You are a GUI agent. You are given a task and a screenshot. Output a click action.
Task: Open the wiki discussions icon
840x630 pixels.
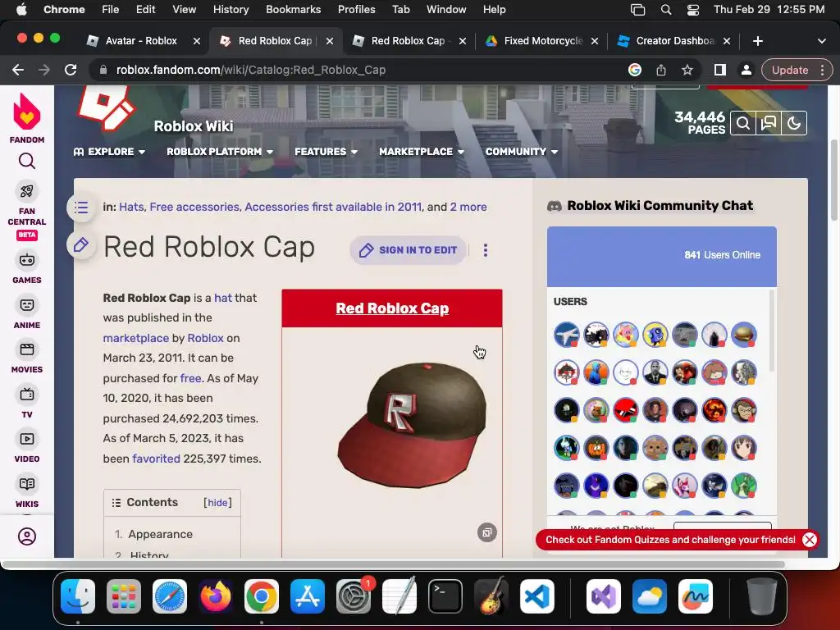769,123
